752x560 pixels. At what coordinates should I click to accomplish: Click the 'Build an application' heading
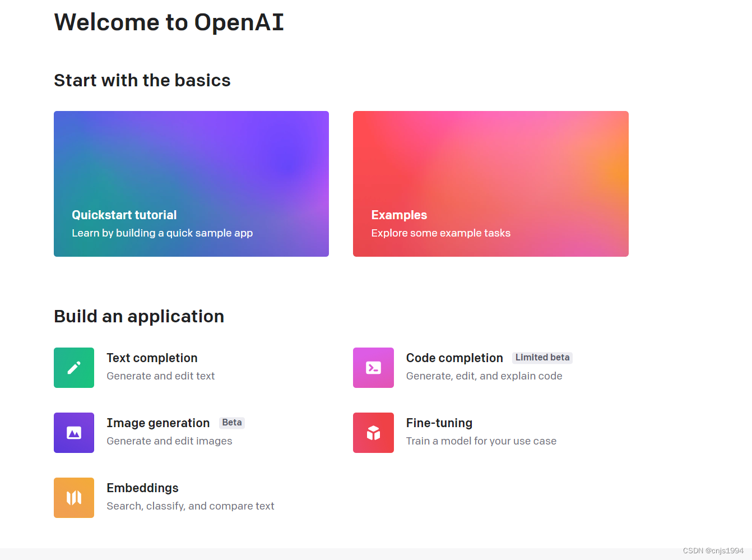pos(139,316)
